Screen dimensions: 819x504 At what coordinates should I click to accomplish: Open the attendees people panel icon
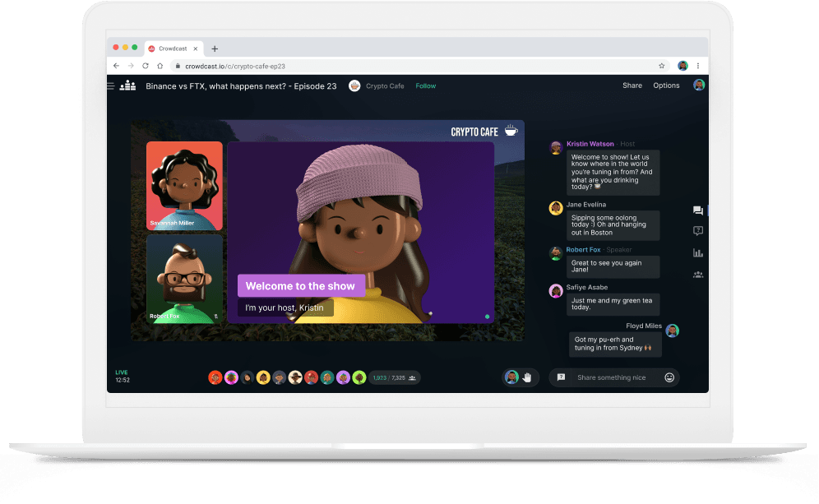click(x=698, y=275)
